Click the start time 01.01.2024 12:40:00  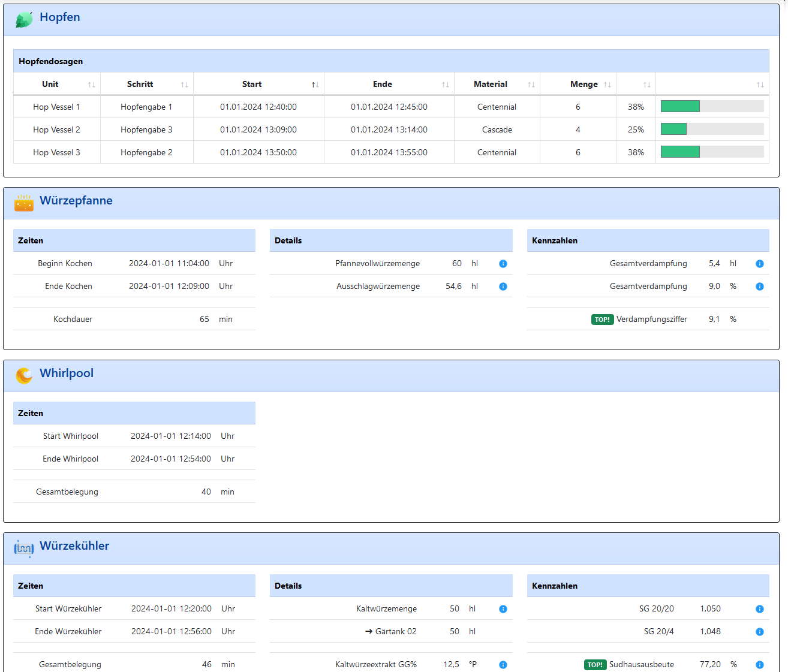coord(258,107)
